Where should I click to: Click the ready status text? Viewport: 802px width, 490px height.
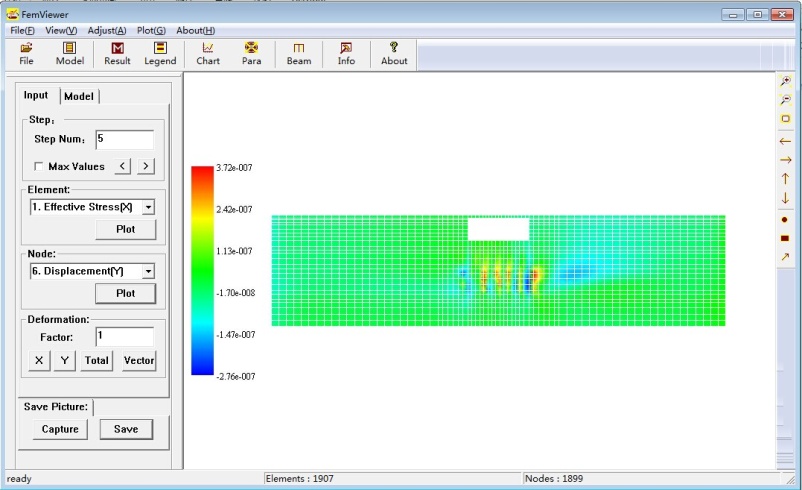click(19, 479)
